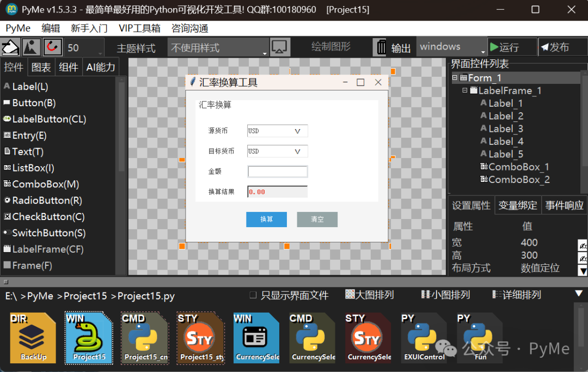Click the trash can delete icon
Image resolution: width=588 pixels, height=372 pixels.
pyautogui.click(x=381, y=47)
